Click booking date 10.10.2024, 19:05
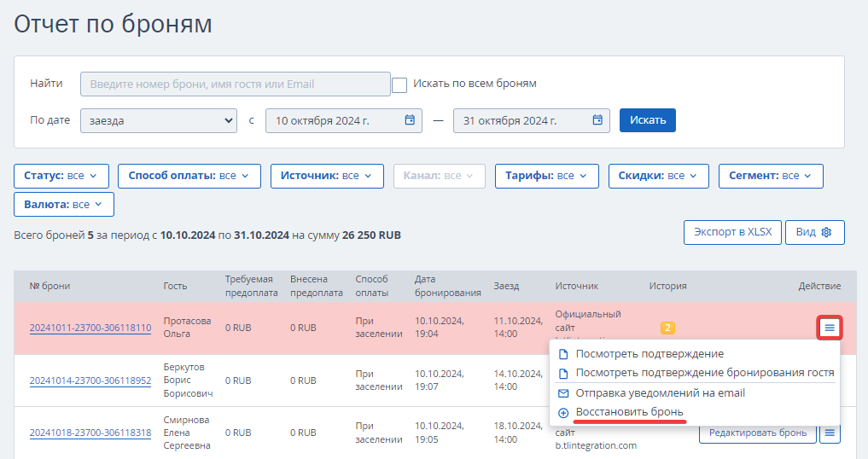The height and width of the screenshot is (459, 868). pos(440,433)
